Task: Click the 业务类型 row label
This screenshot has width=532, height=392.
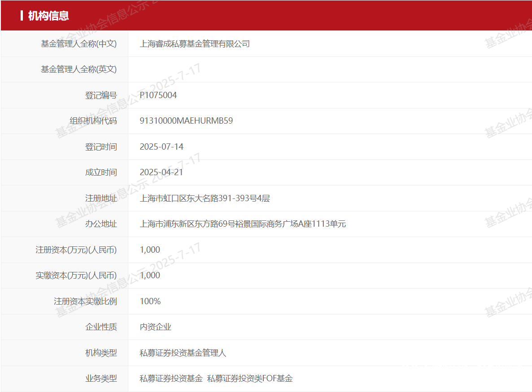Action: (x=101, y=379)
